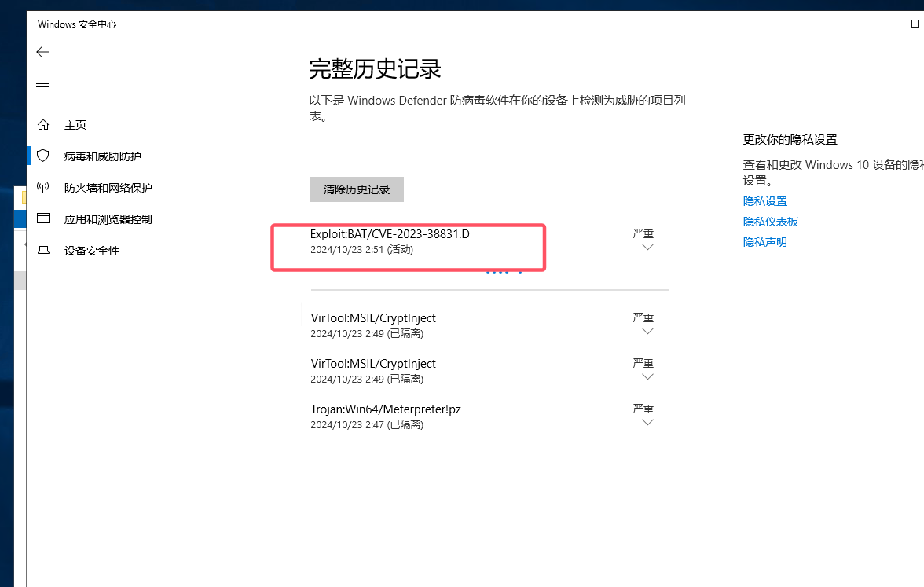Open the hamburger navigation menu
This screenshot has height=587, width=924.
pos(42,86)
